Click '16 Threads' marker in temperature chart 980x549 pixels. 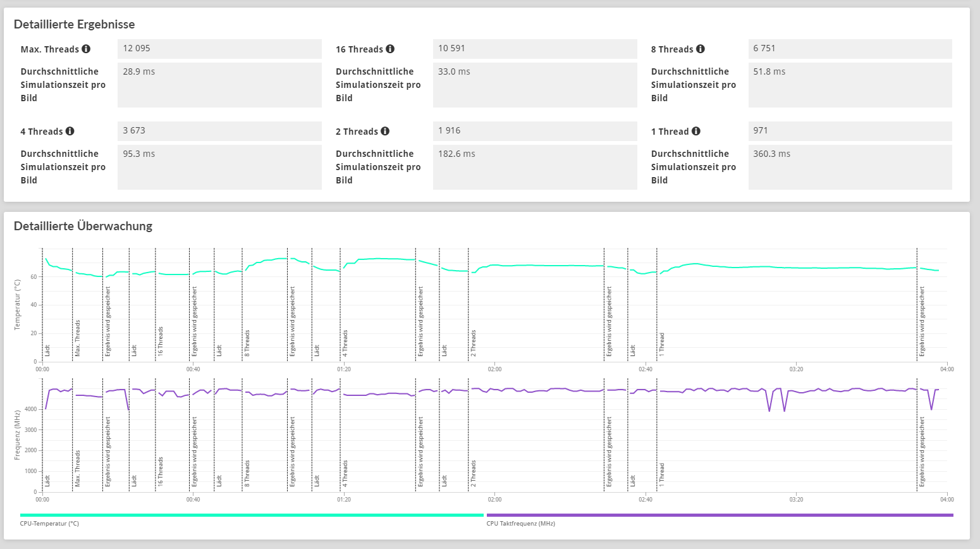161,341
